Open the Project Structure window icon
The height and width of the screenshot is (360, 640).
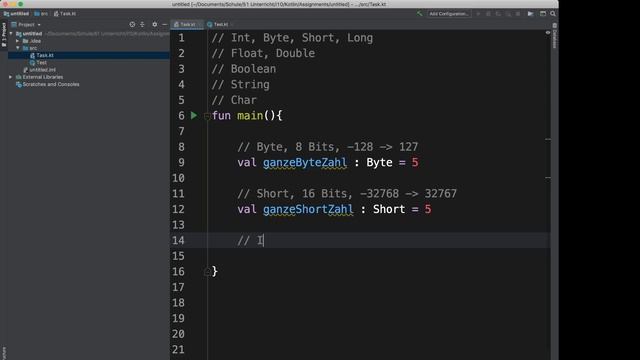[543, 13]
